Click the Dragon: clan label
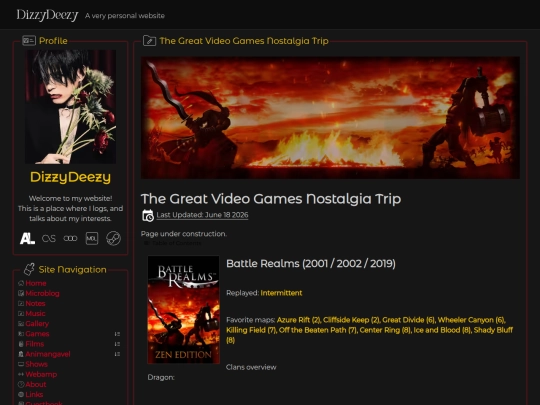 [x=161, y=377]
